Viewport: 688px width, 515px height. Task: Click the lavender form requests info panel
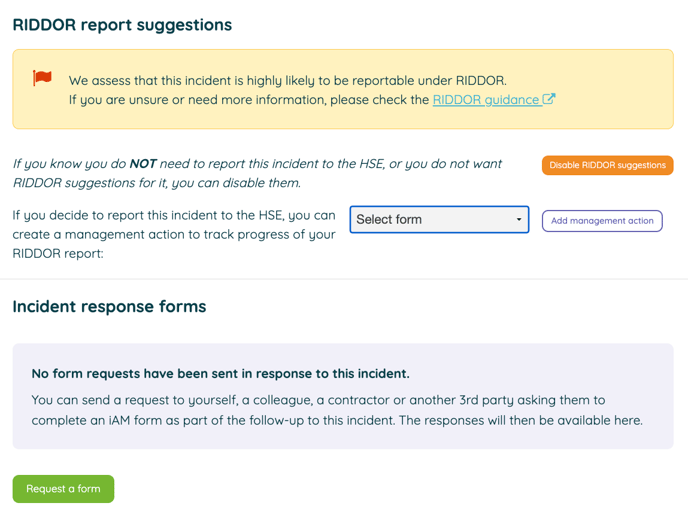343,396
